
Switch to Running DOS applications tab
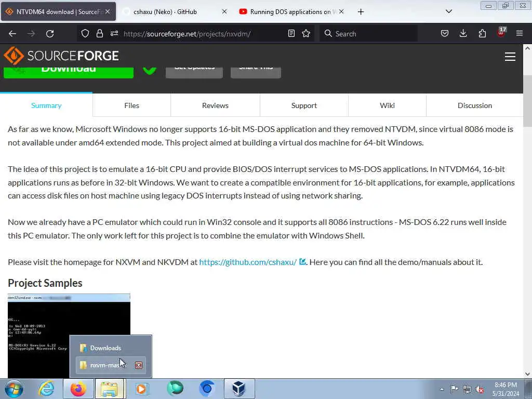[292, 12]
